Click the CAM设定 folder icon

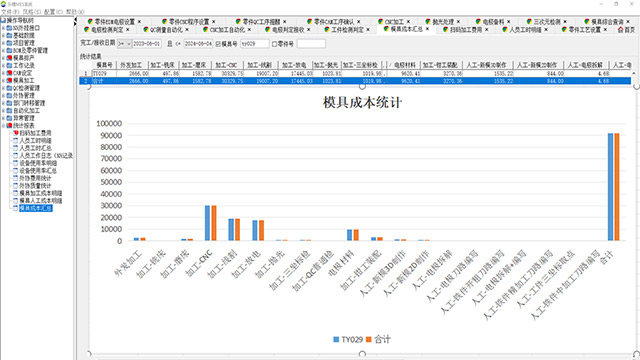[9, 73]
